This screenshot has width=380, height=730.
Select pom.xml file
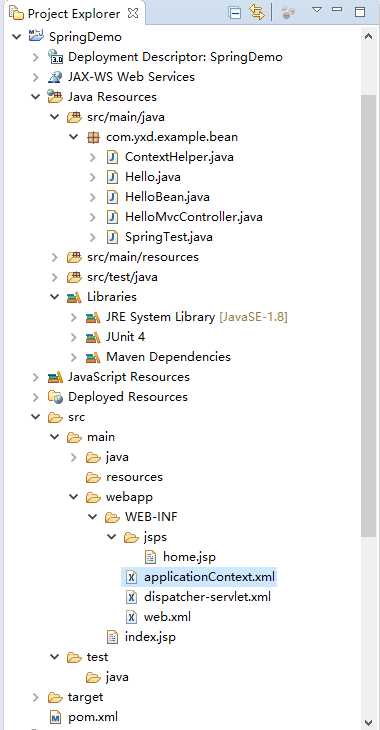click(93, 717)
